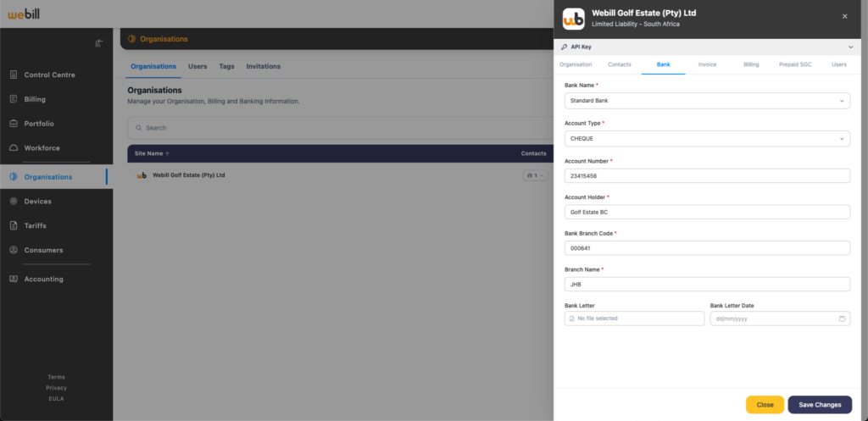Open Accounting in the sidebar

tap(43, 279)
